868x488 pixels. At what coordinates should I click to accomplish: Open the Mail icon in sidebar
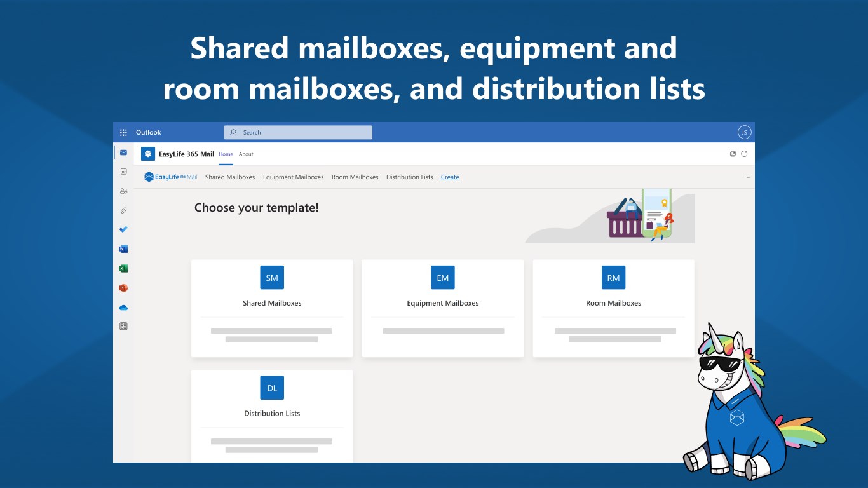(123, 152)
